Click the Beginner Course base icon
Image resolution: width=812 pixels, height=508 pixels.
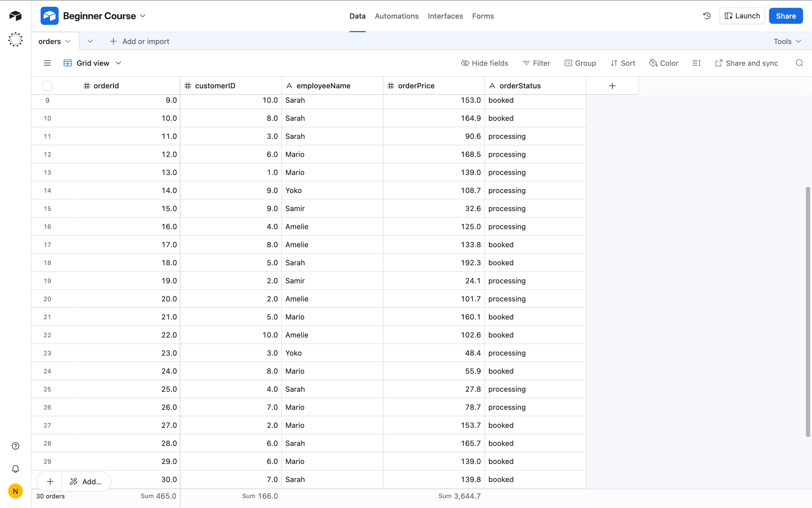[49, 16]
